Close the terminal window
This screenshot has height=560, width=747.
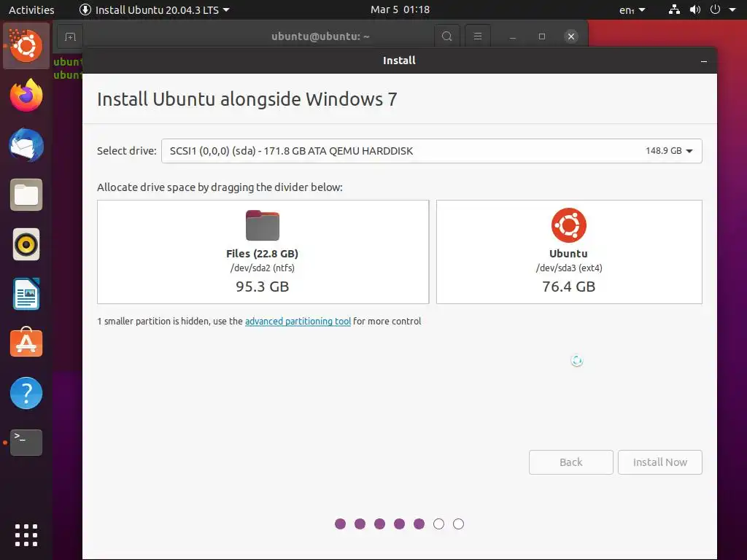pyautogui.click(x=571, y=36)
